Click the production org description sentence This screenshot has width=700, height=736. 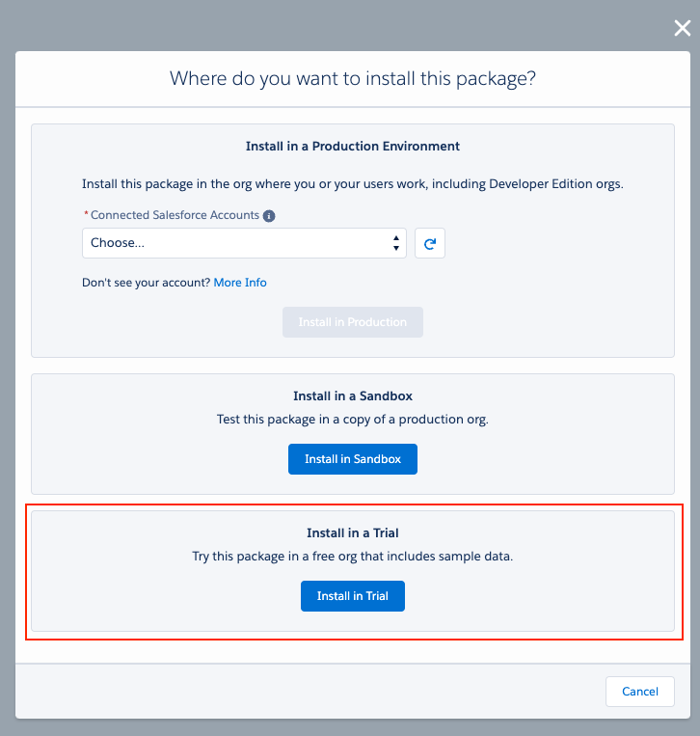point(352,184)
